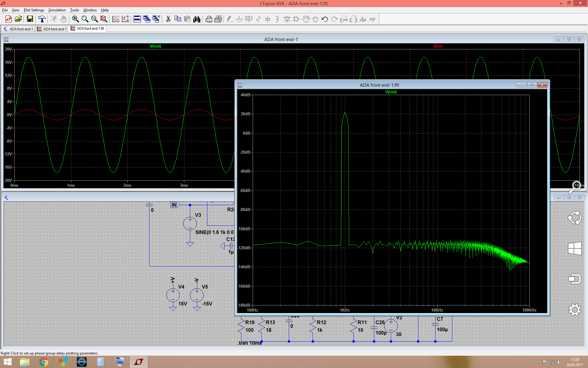
Task: Click the Cut scissors icon
Action: (168, 19)
